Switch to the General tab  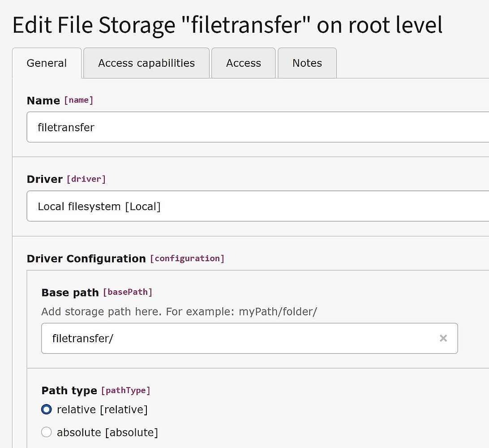(x=47, y=63)
